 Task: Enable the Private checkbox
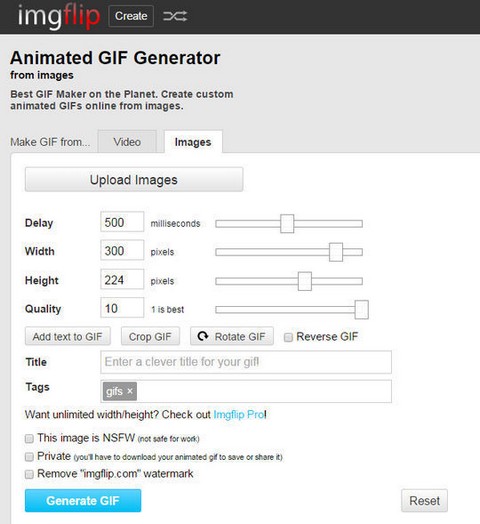[29, 456]
